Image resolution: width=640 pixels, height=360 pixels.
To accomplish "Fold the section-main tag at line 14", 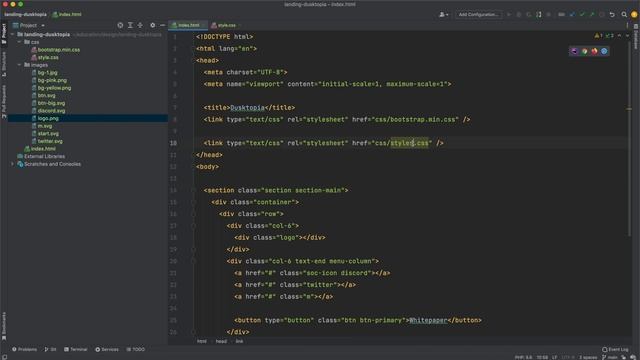I will tap(193, 190).
